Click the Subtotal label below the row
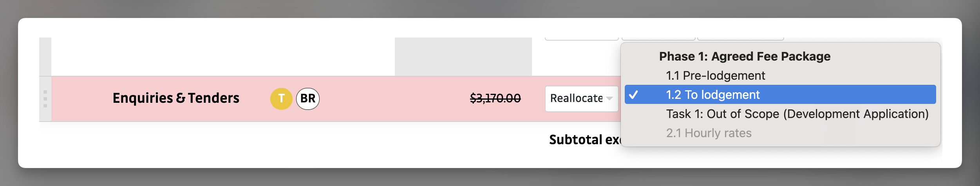Screen dimensions: 980x186 pyautogui.click(x=584, y=139)
